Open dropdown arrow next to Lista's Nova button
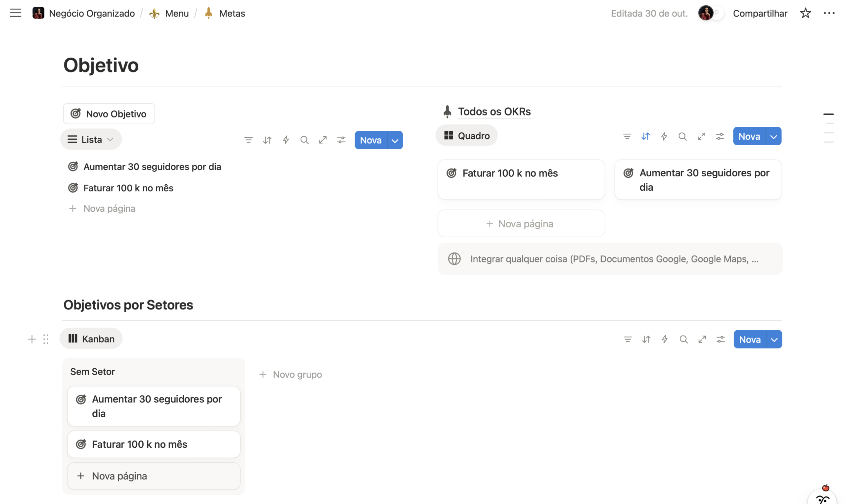This screenshot has width=846, height=504. click(395, 140)
